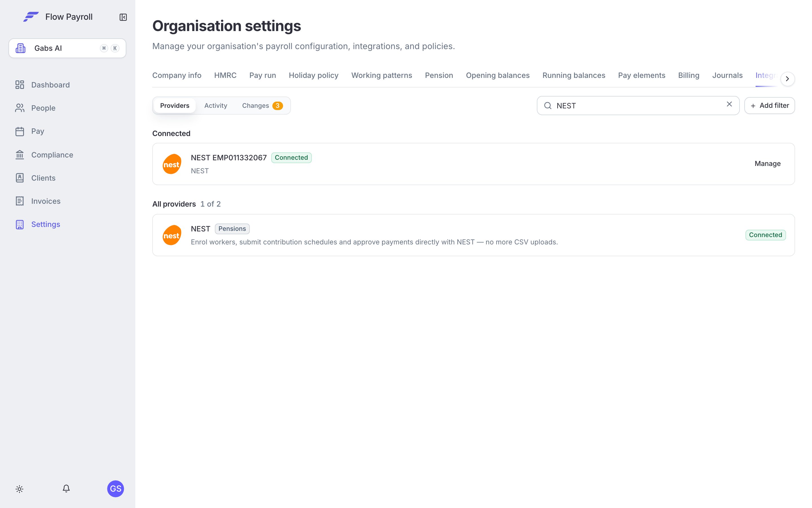This screenshot has height=508, width=812.
Task: Click the Add filter button
Action: click(769, 106)
